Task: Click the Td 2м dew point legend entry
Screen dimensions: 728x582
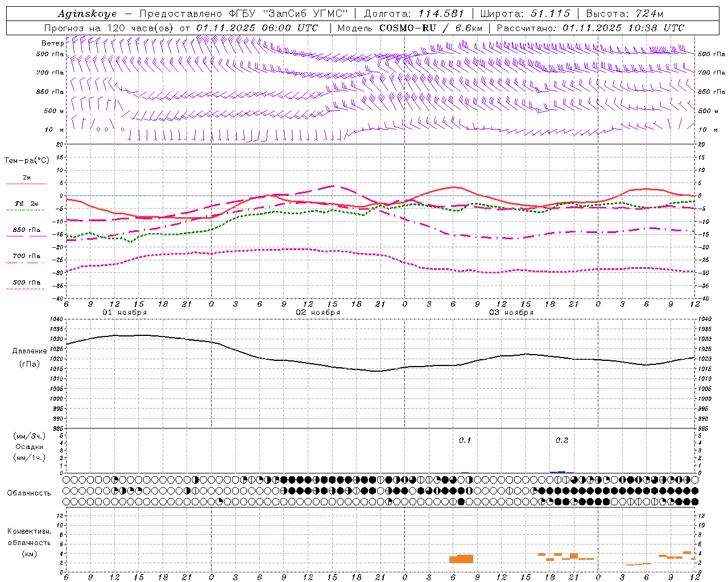Action: (x=27, y=203)
